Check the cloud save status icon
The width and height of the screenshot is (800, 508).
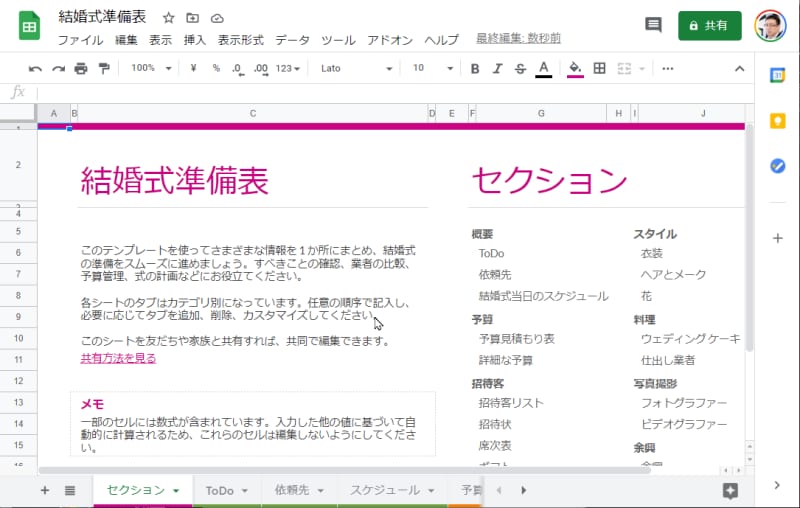pyautogui.click(x=217, y=18)
